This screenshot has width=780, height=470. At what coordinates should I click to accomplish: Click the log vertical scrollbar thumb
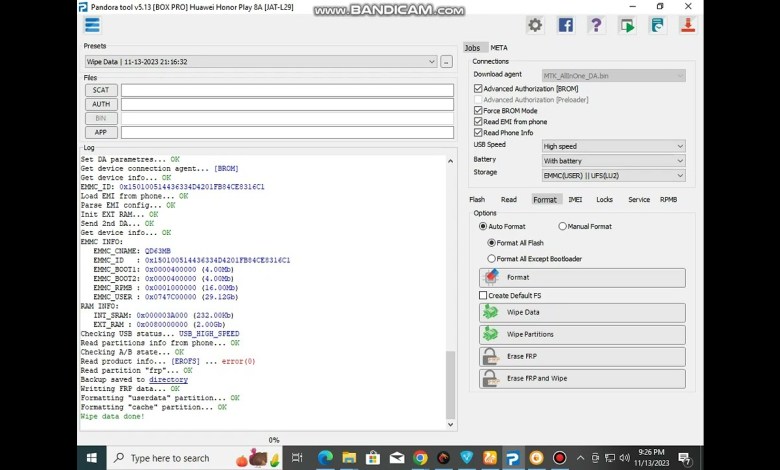450,384
